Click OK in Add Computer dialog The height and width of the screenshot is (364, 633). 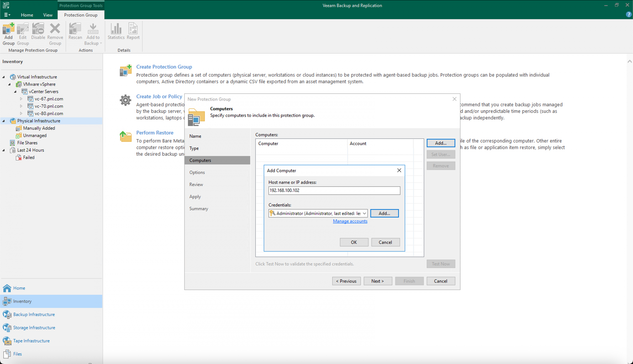tap(354, 242)
